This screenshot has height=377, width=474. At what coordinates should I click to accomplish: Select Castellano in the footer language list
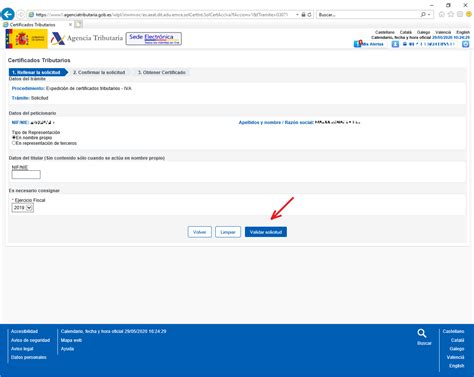[454, 331]
